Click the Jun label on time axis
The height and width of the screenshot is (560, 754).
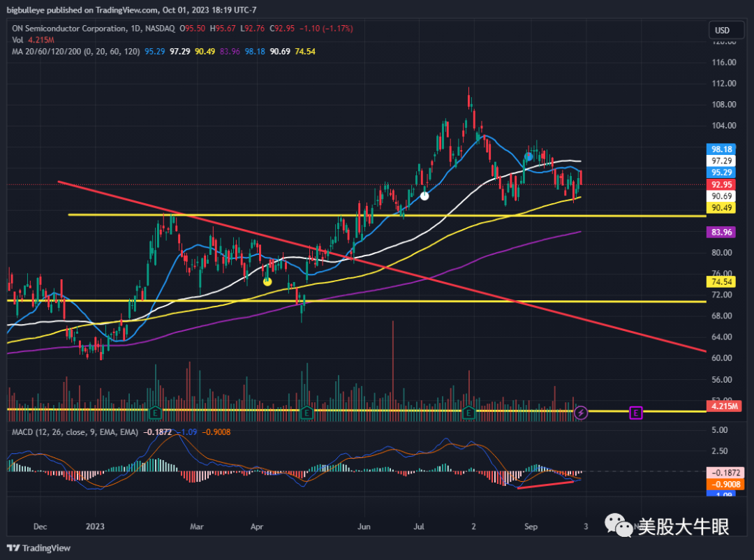[364, 526]
